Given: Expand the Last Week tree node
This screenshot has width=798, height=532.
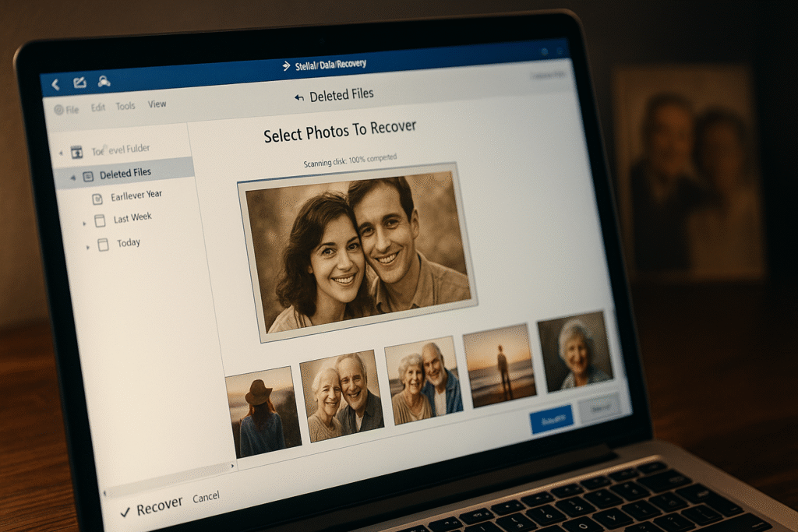Looking at the screenshot, I should pos(84,224).
